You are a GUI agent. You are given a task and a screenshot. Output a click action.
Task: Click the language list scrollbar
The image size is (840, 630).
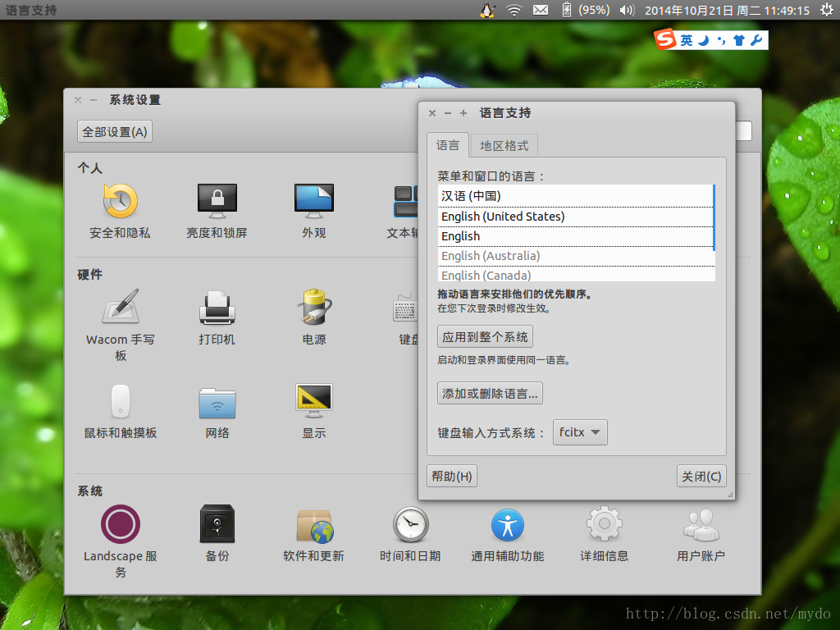click(x=714, y=217)
